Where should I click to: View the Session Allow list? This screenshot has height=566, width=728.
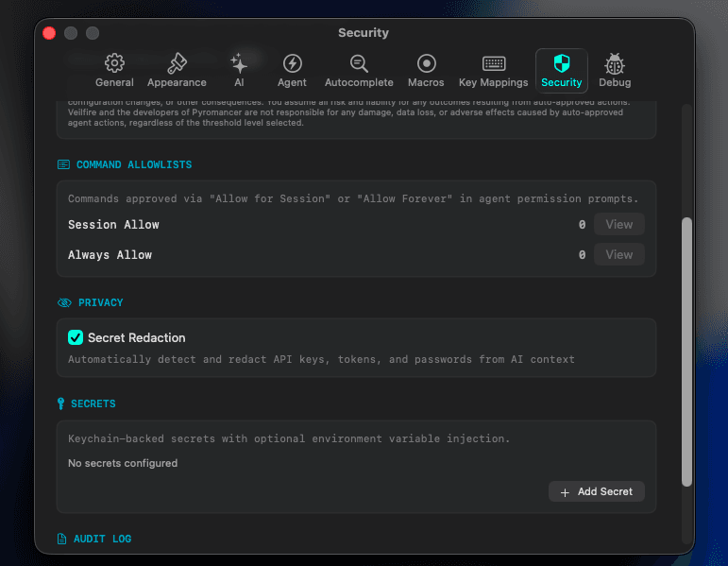pos(618,225)
